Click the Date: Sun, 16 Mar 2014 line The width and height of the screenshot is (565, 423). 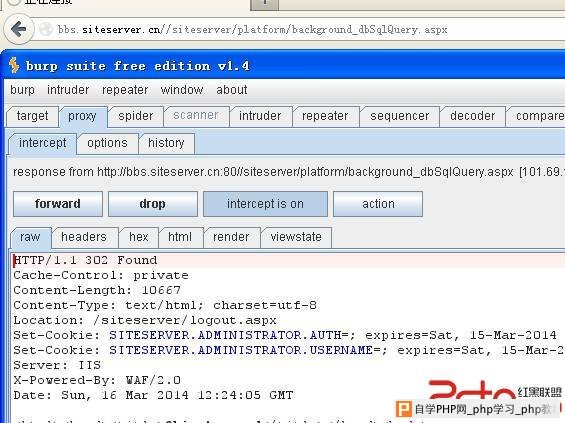tap(153, 396)
